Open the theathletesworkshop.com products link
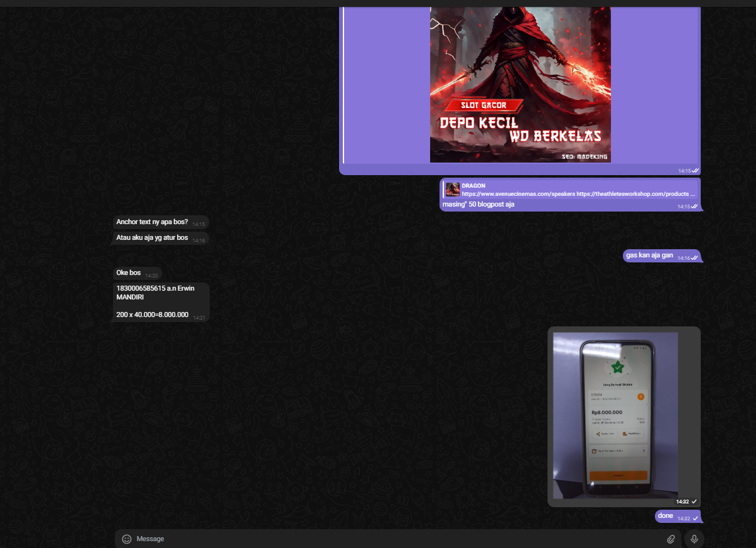 (x=635, y=194)
